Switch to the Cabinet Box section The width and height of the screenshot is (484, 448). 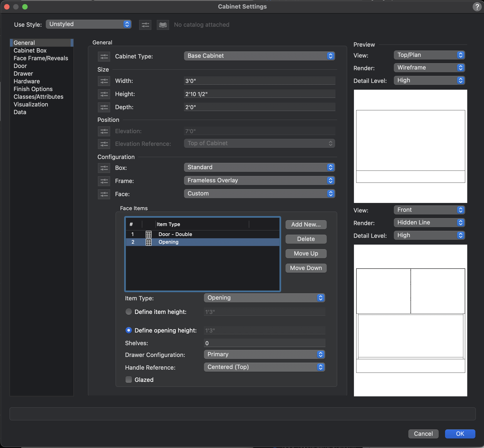[30, 51]
